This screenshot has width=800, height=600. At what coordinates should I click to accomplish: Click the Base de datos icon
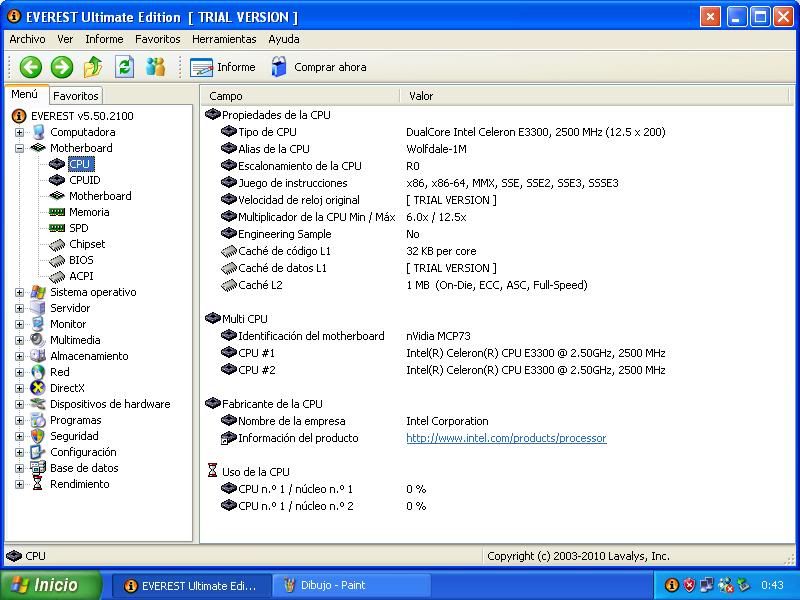coord(38,468)
